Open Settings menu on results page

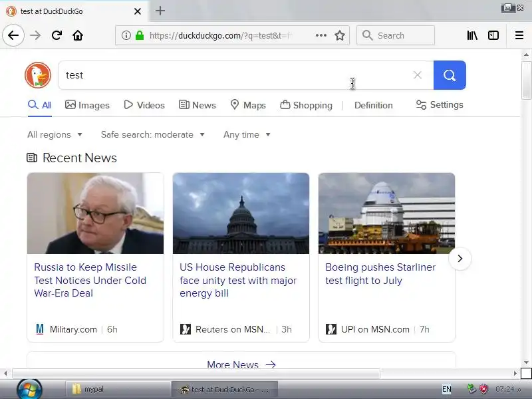(x=440, y=105)
